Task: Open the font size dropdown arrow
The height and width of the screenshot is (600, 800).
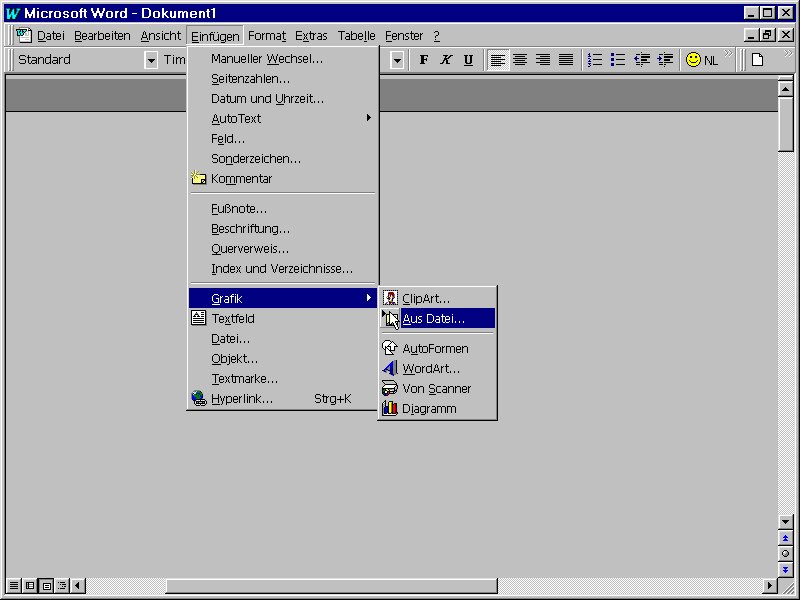Action: 397,60
